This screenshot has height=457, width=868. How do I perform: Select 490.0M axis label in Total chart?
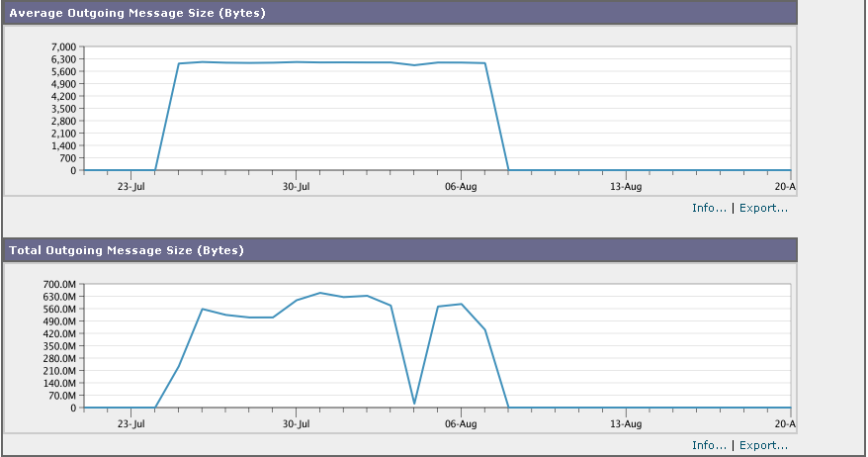[x=59, y=321]
